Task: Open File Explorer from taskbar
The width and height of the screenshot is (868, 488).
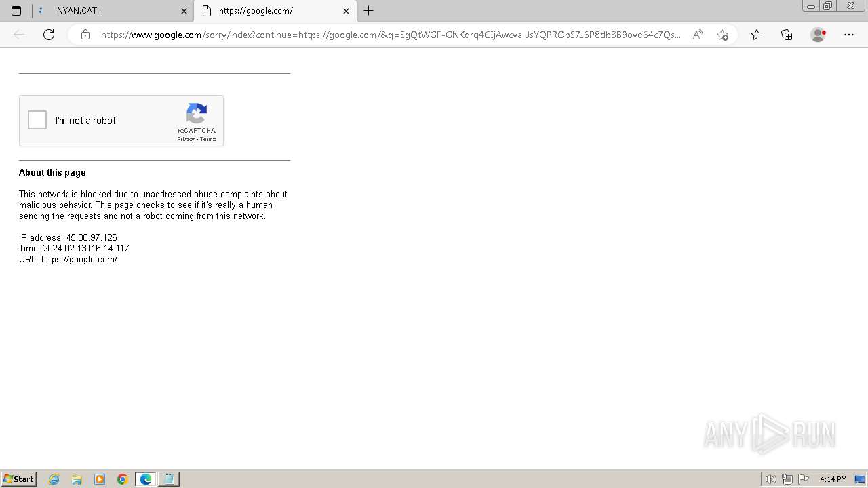Action: pyautogui.click(x=77, y=479)
